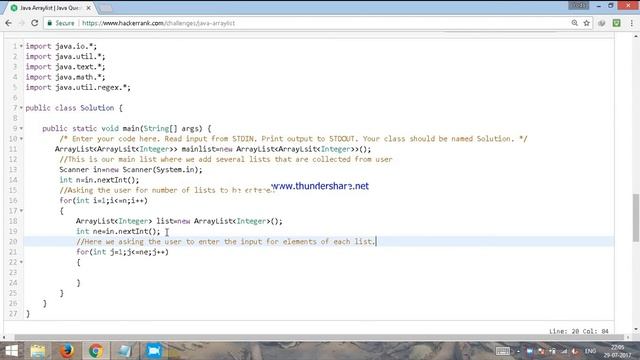This screenshot has width=640, height=360.
Task: Switch input language via ENG indicator
Action: [590, 351]
